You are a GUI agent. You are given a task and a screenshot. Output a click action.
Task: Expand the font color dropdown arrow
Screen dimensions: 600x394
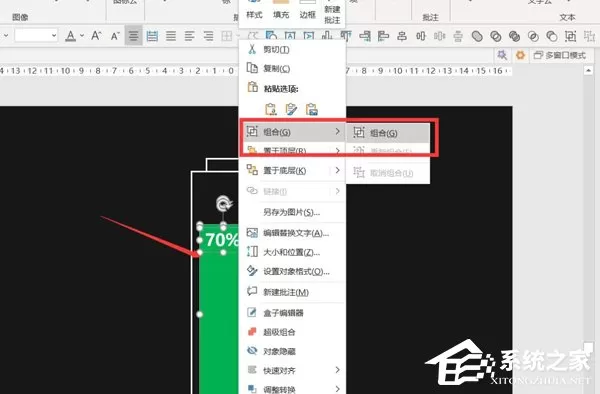82,36
